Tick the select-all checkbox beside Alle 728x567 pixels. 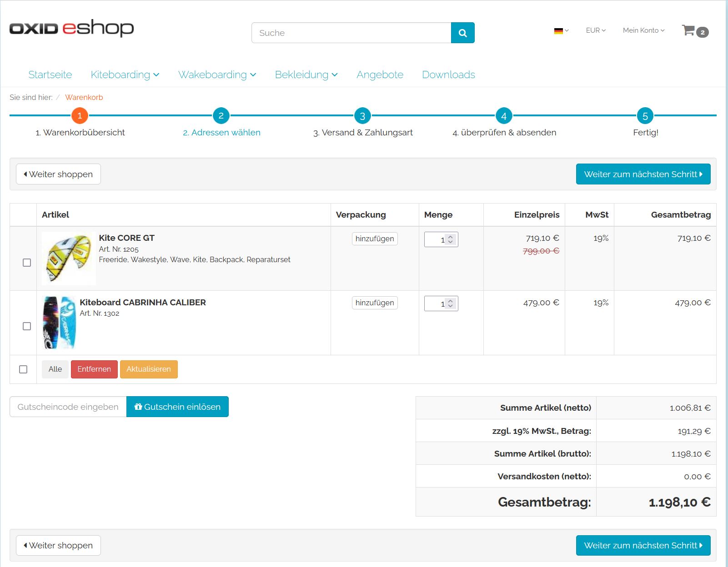[x=23, y=369]
